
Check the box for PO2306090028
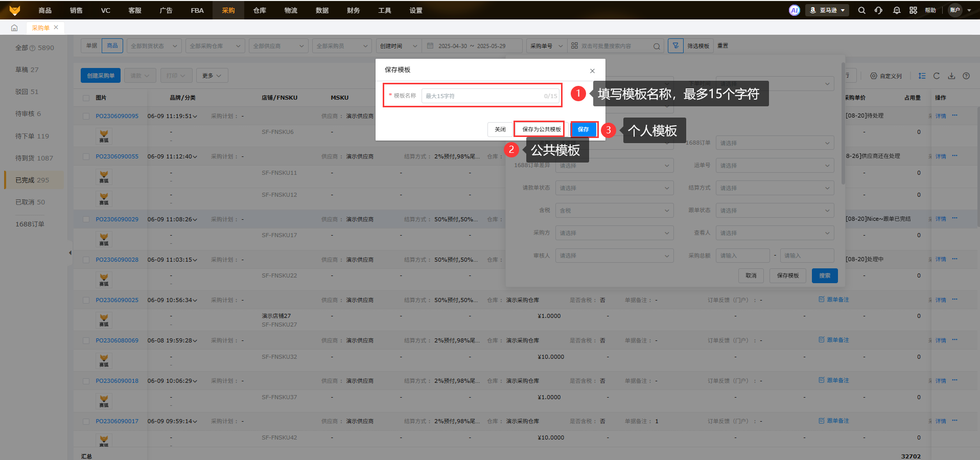click(86, 260)
